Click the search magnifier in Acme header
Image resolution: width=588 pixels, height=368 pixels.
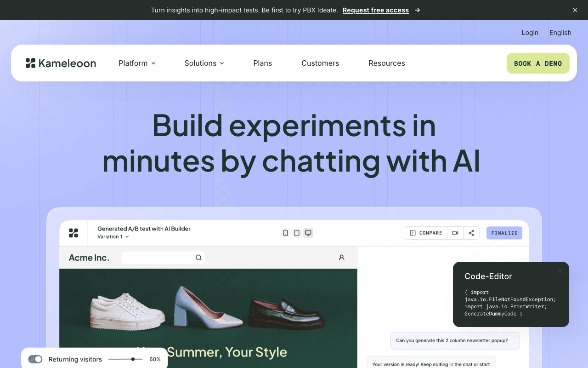[198, 258]
